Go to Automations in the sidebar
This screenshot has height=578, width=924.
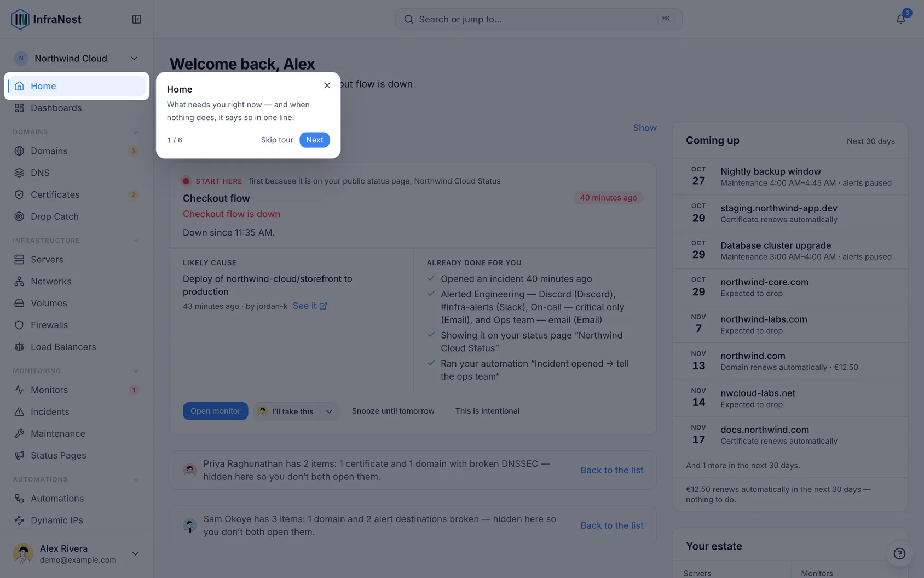[77, 498]
